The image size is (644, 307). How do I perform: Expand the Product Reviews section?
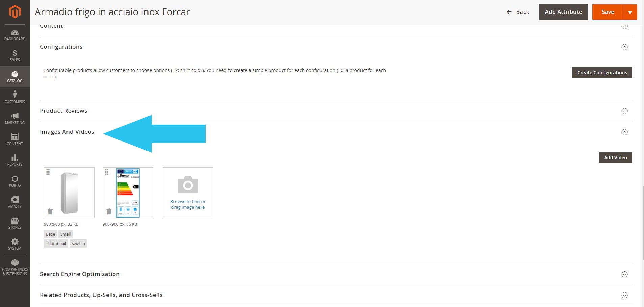624,111
